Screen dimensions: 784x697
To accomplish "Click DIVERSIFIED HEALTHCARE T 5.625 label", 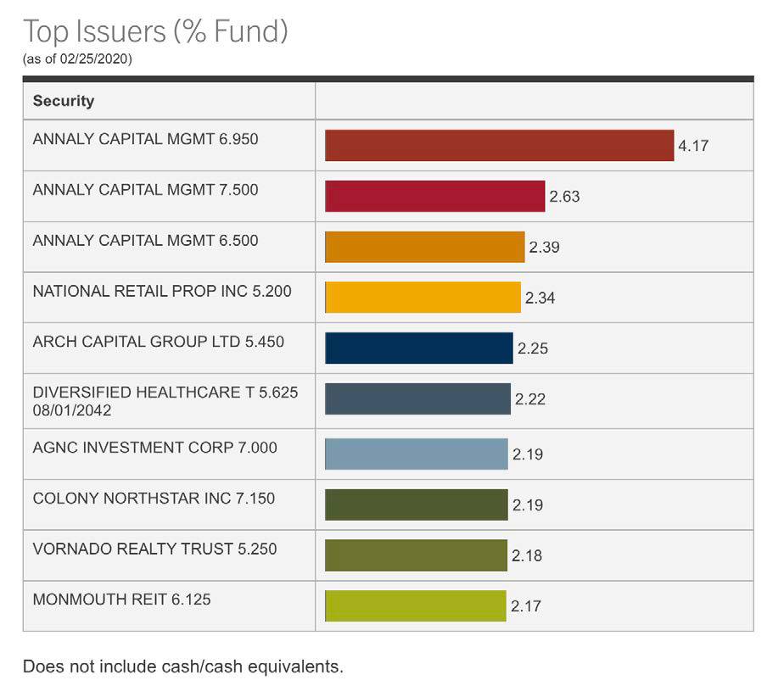I will pos(165,393).
